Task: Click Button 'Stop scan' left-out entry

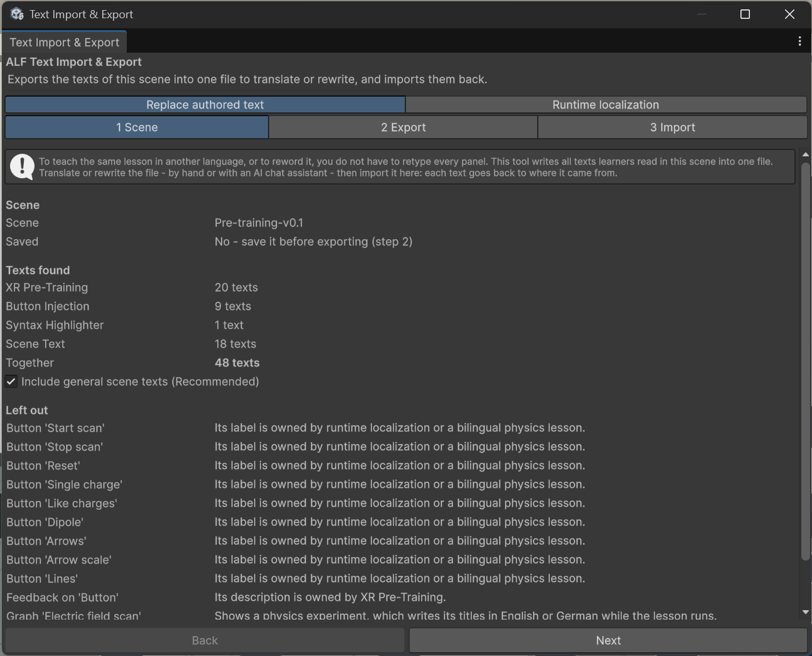Action: [55, 447]
